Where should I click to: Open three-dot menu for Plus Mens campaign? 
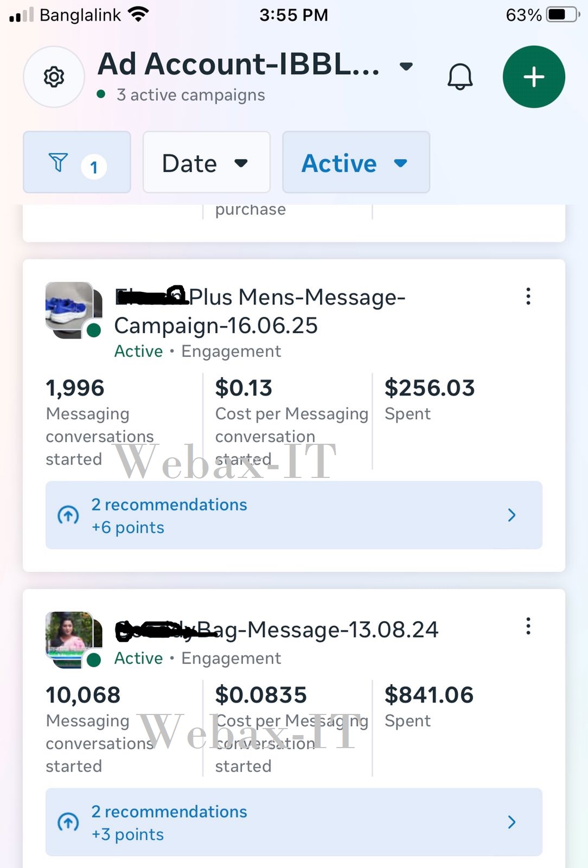point(528,296)
